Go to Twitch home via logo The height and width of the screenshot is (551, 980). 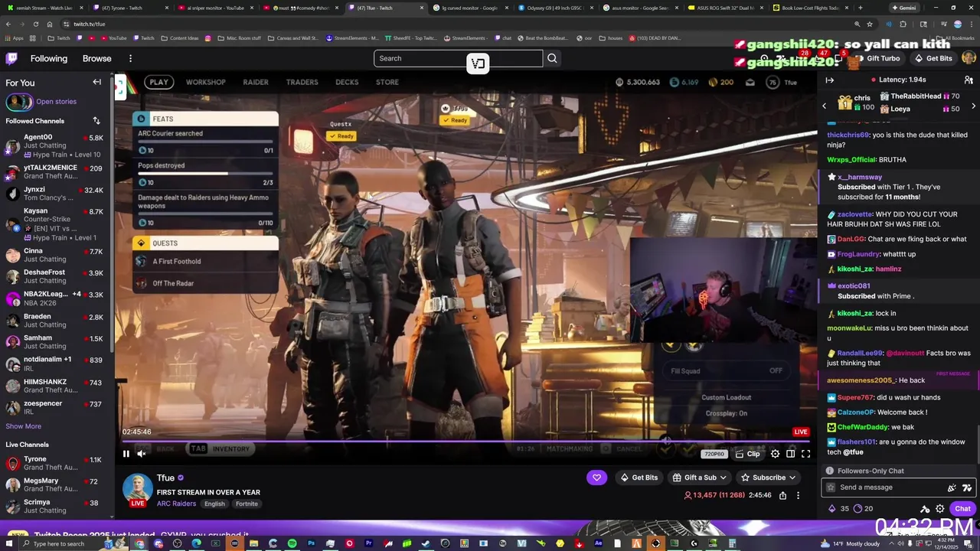(x=11, y=58)
